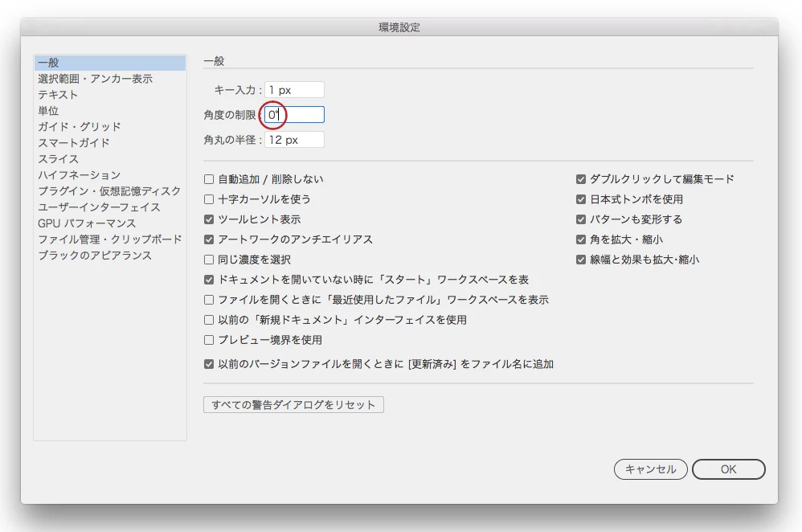Click すべての警告ダイアログをリセット button

tap(293, 405)
